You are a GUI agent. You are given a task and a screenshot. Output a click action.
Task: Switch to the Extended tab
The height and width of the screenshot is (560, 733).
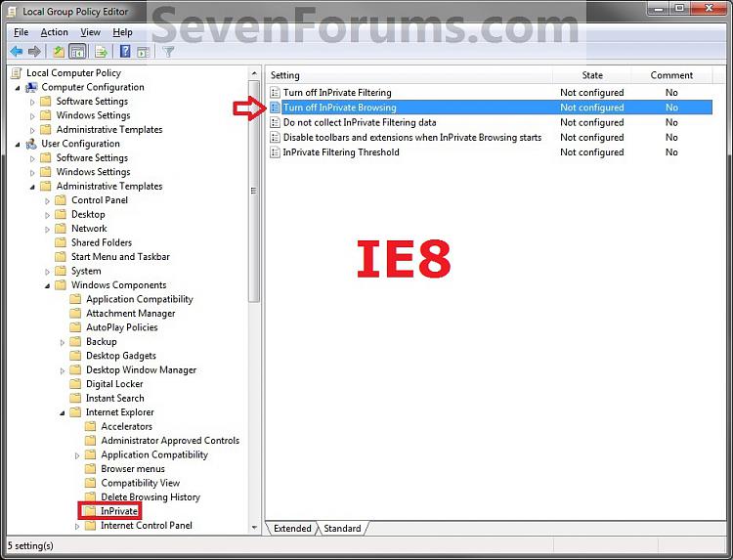pos(292,528)
